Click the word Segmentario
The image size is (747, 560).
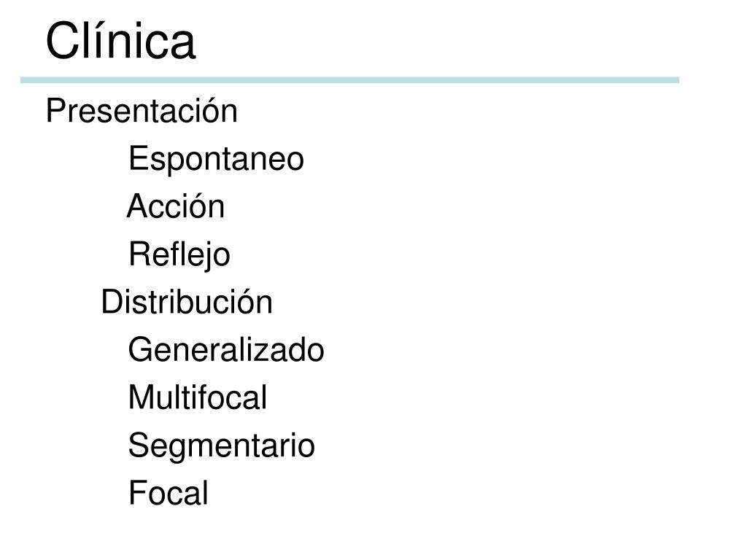(x=222, y=447)
